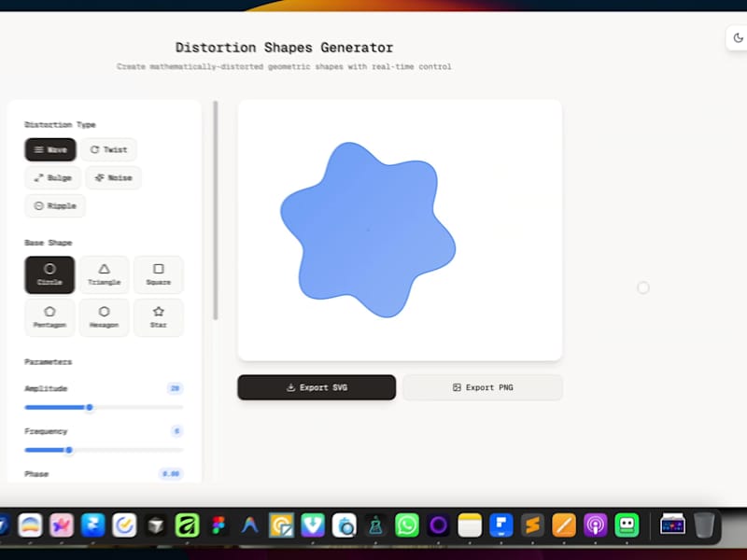Screen dimensions: 747x560
Task: Select the Noise distortion type
Action: tap(113, 177)
